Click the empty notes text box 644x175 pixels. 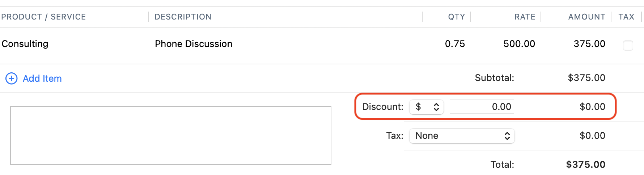tap(170, 136)
